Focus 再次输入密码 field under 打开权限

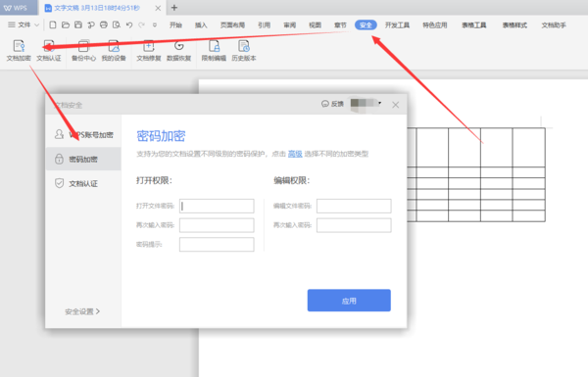[217, 225]
